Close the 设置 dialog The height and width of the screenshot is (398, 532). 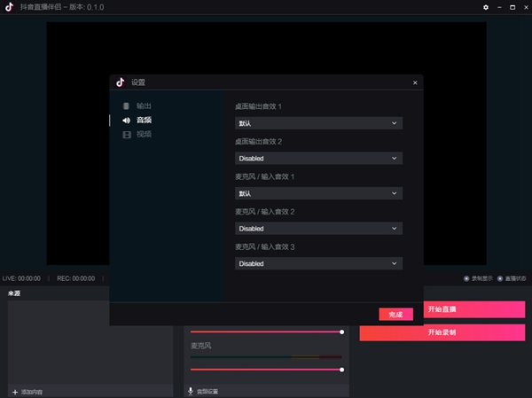415,82
